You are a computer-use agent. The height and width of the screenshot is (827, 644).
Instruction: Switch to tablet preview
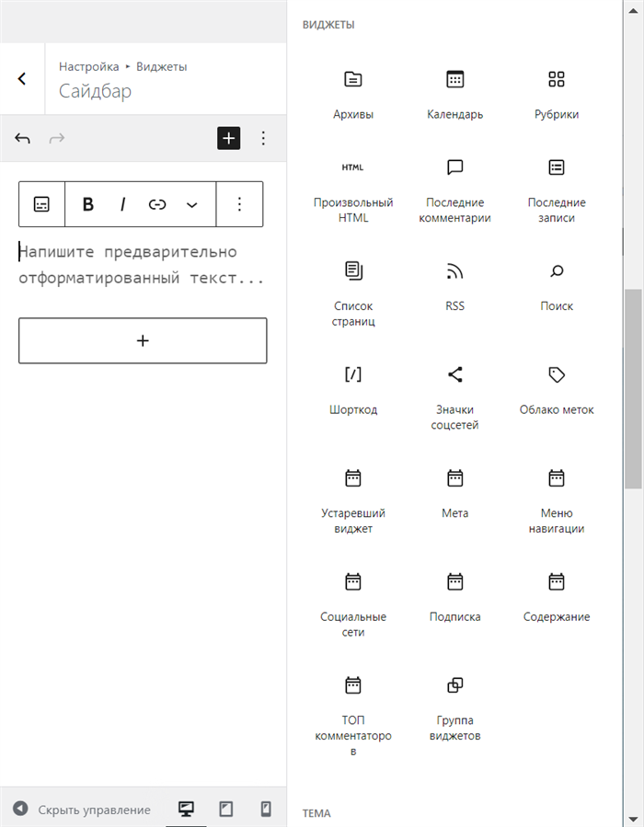[225, 809]
